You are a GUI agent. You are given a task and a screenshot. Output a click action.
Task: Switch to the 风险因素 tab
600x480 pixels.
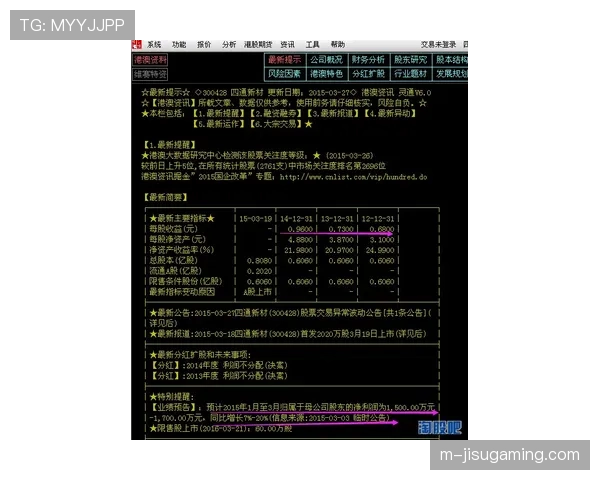click(x=284, y=74)
